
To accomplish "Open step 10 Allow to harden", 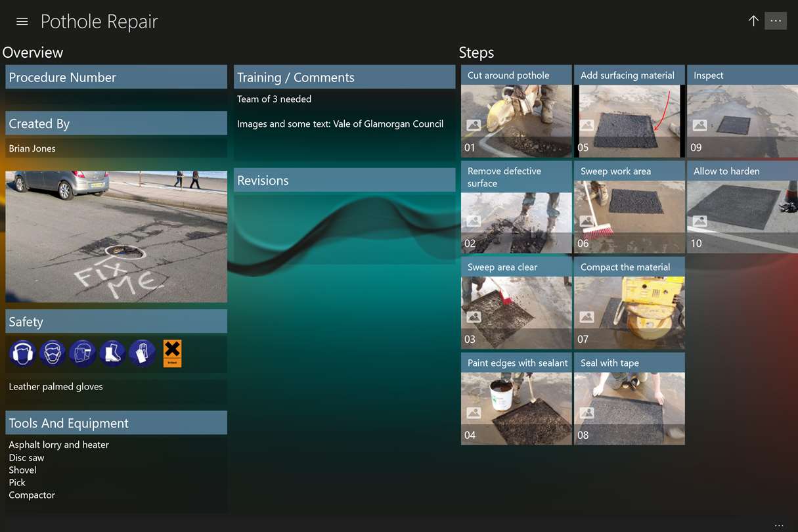I will 742,207.
